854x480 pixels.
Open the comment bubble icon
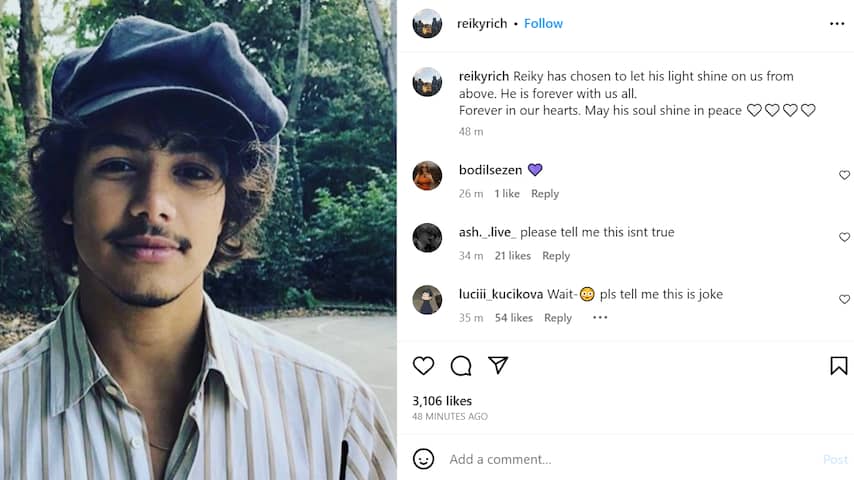[x=461, y=366]
